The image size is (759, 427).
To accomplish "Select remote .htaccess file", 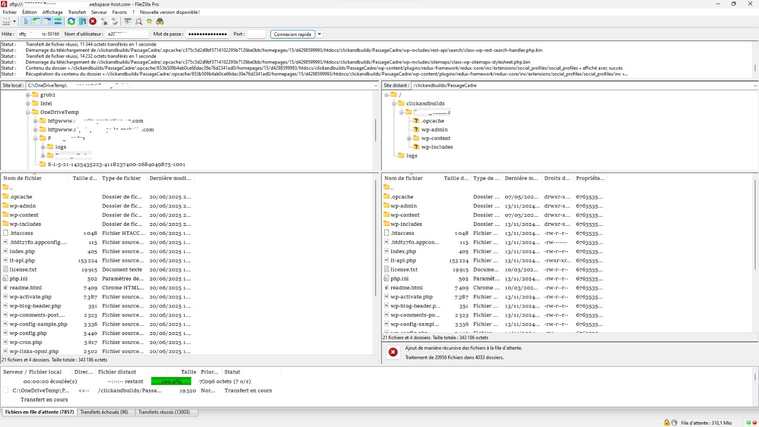I will point(402,233).
